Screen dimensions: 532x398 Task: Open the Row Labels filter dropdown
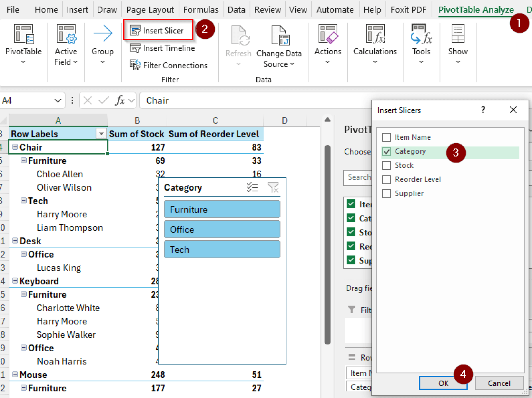click(101, 134)
